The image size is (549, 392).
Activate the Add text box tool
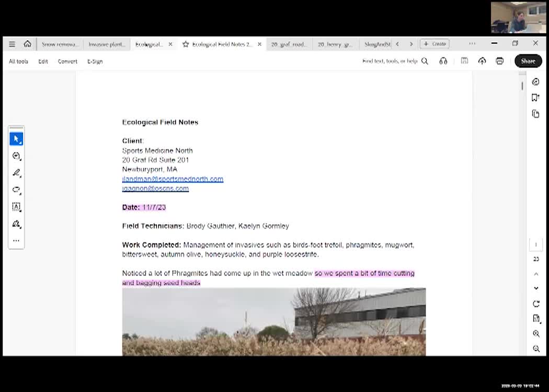[x=16, y=207]
